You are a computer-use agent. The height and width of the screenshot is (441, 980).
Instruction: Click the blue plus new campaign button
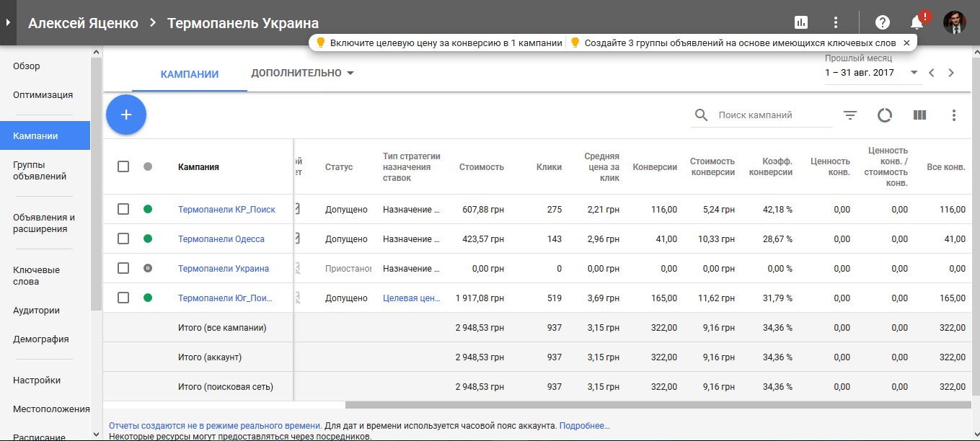click(x=126, y=115)
